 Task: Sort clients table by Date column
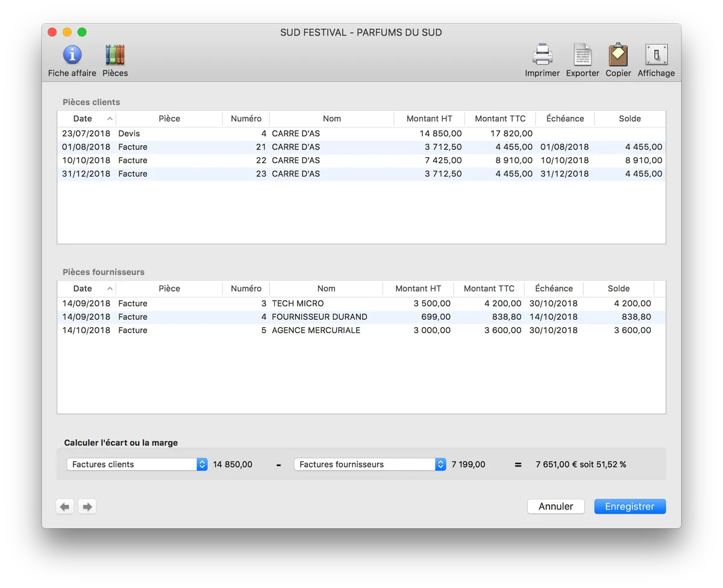(x=87, y=119)
